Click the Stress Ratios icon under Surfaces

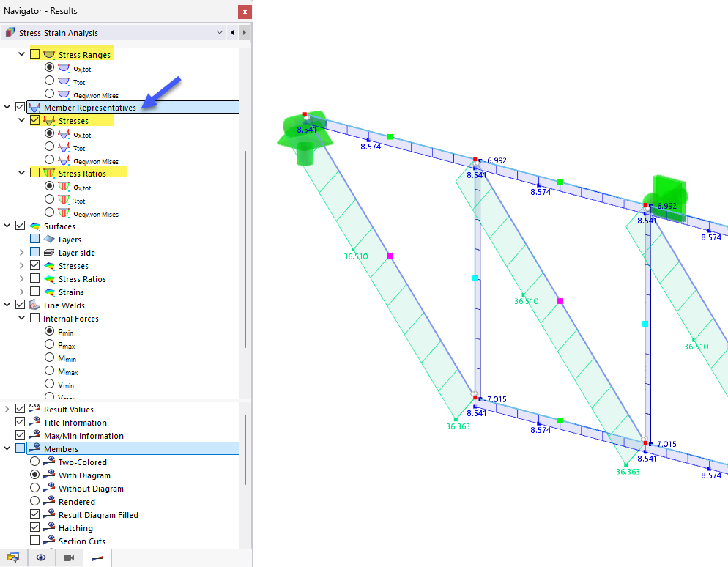tap(49, 279)
